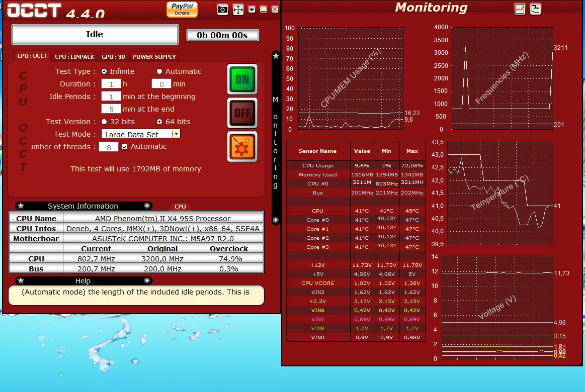Click the Duration minutes field
The width and height of the screenshot is (585, 392).
point(161,84)
